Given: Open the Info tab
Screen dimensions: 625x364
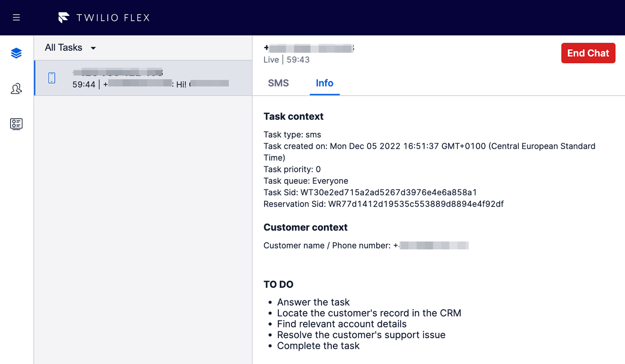Looking at the screenshot, I should coord(324,83).
